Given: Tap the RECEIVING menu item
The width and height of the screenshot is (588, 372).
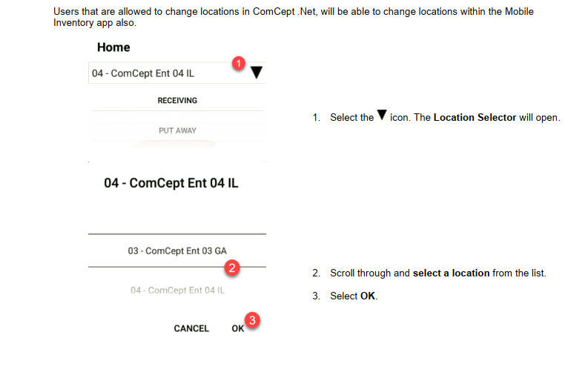Looking at the screenshot, I should [x=177, y=100].
